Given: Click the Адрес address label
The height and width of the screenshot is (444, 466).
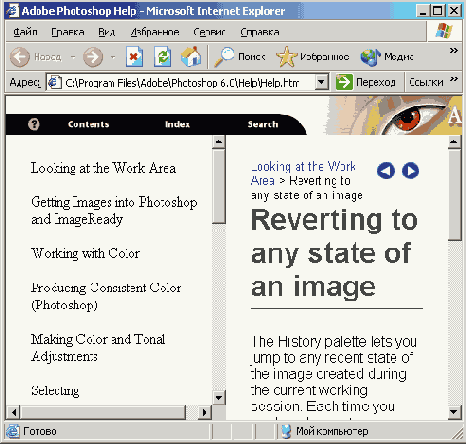Looking at the screenshot, I should (25, 82).
